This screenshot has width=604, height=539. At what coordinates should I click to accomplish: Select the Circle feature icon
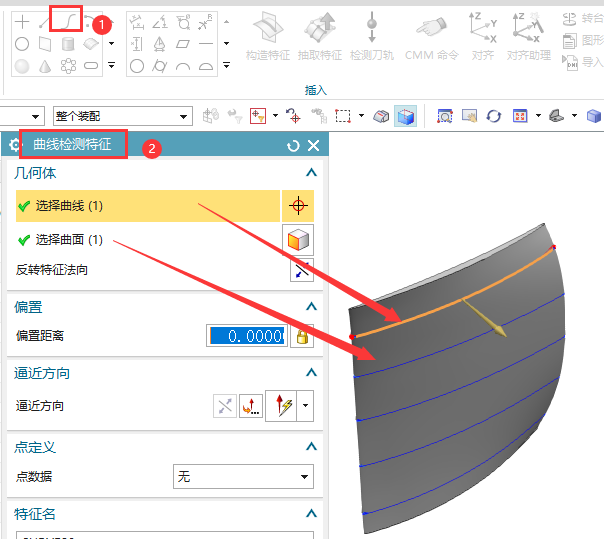22,44
